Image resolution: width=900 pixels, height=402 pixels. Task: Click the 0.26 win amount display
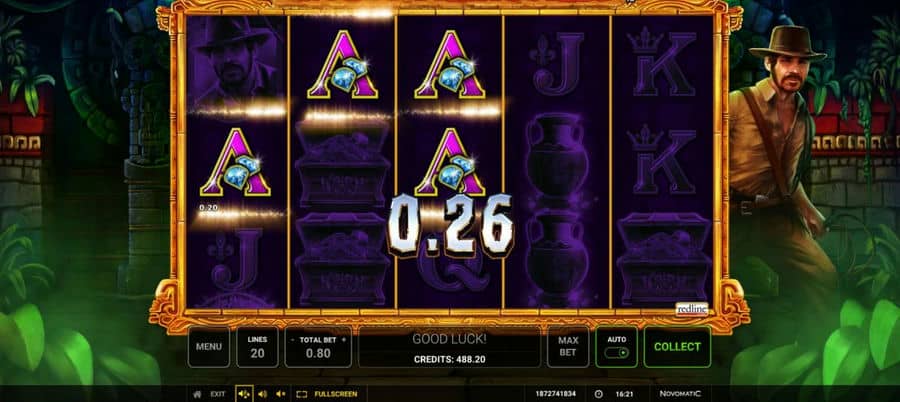click(x=451, y=225)
